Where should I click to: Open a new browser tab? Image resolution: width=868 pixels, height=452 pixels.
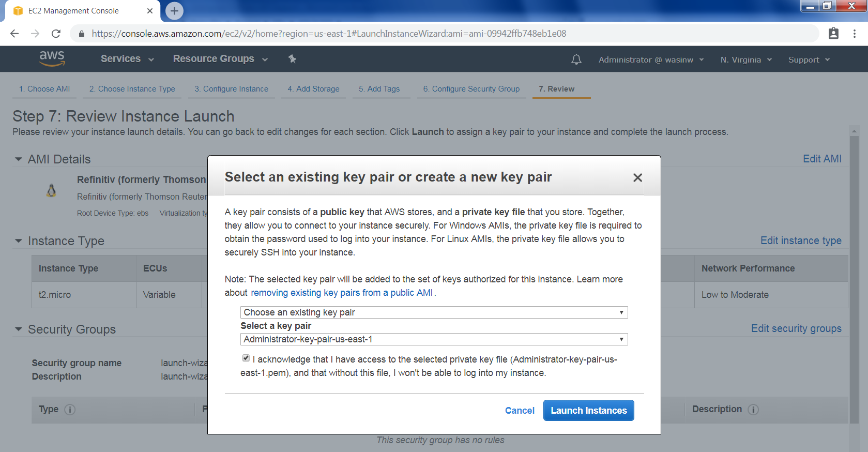pos(174,11)
